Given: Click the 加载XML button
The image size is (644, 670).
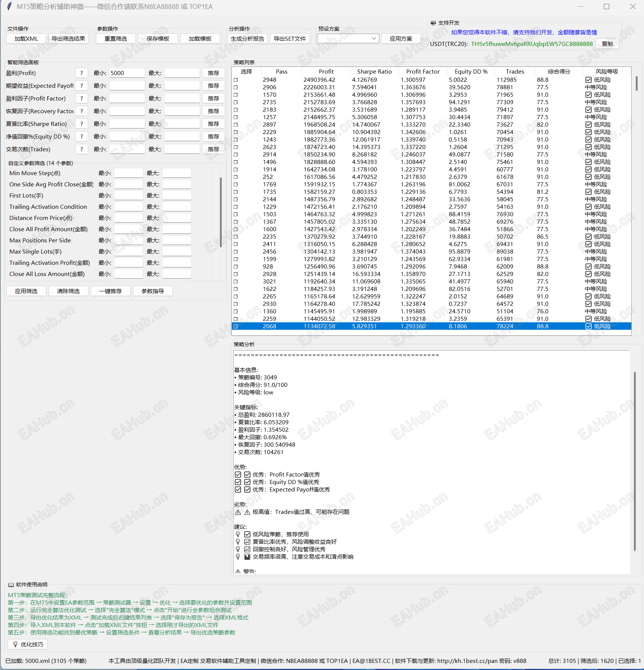Looking at the screenshot, I should (26, 39).
